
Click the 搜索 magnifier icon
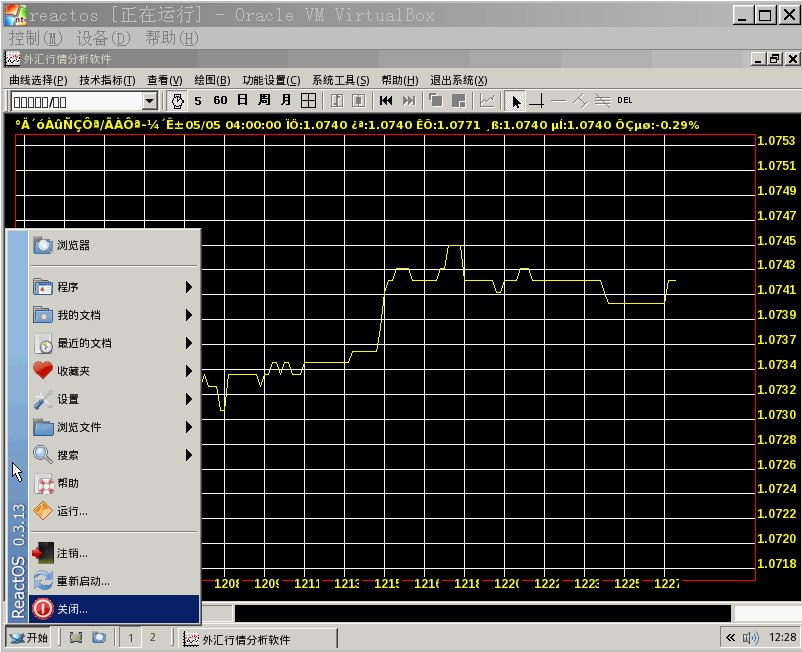(43, 454)
